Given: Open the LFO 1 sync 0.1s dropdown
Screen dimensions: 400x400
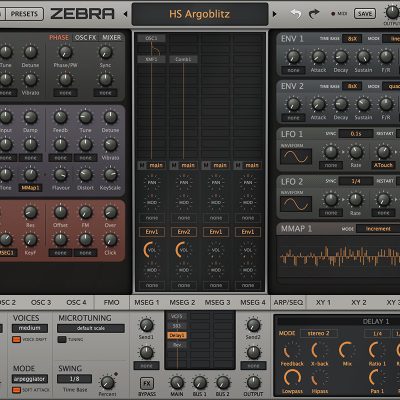Looking at the screenshot, I should 356,134.
